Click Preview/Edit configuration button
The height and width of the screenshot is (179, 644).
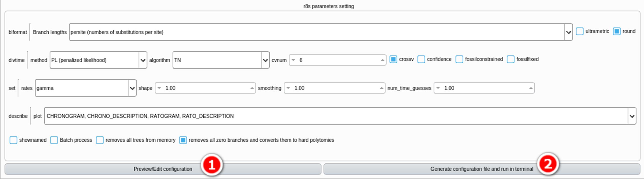[x=163, y=169]
